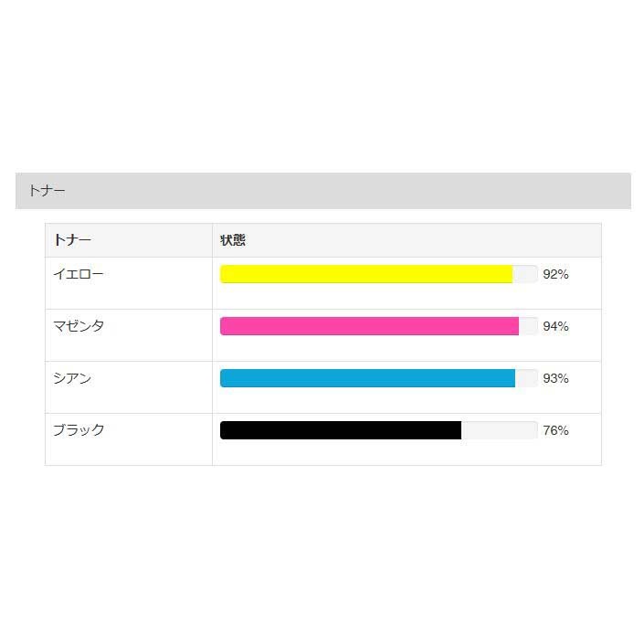
Task: Select the マゼンタ row label
Action: 79,326
